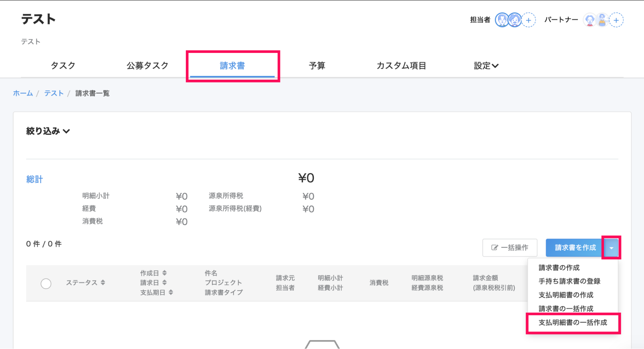
Task: Open the カスタム項目 tab
Action: click(401, 66)
